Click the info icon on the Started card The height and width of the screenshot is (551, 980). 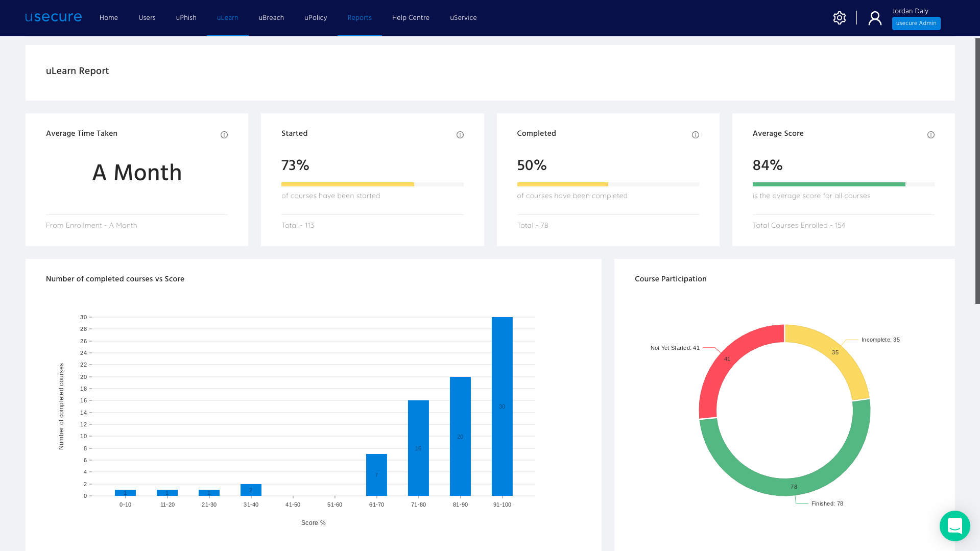point(460,134)
